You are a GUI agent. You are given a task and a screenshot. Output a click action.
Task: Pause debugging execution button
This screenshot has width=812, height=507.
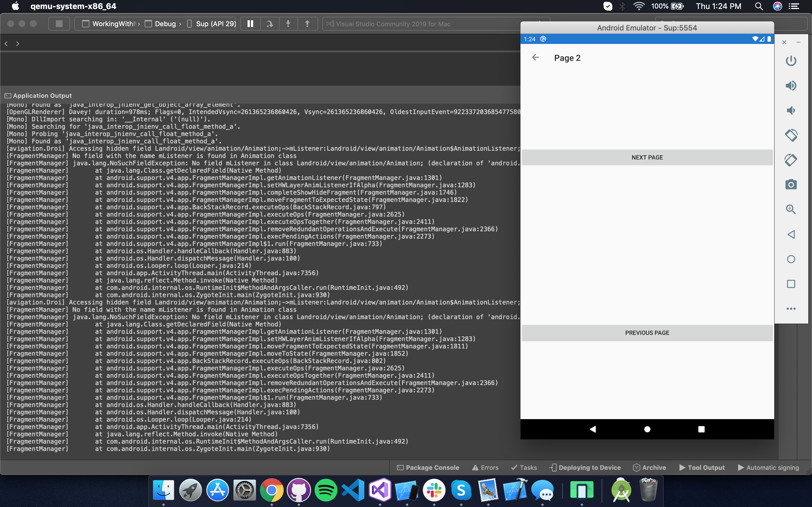tap(250, 24)
